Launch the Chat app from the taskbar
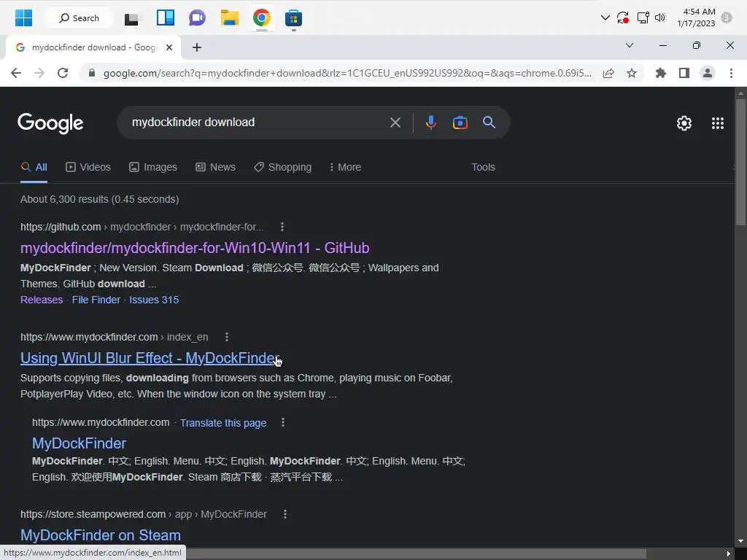The height and width of the screenshot is (560, 747). [x=197, y=18]
